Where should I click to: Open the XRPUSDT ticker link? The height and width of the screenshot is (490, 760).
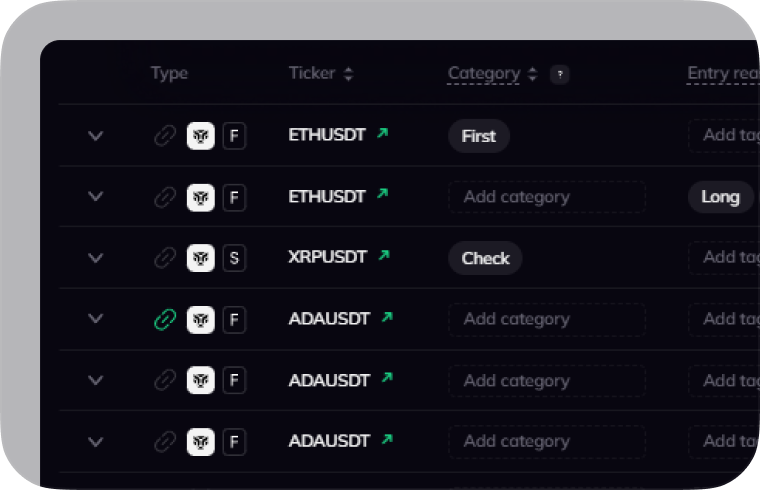point(326,258)
